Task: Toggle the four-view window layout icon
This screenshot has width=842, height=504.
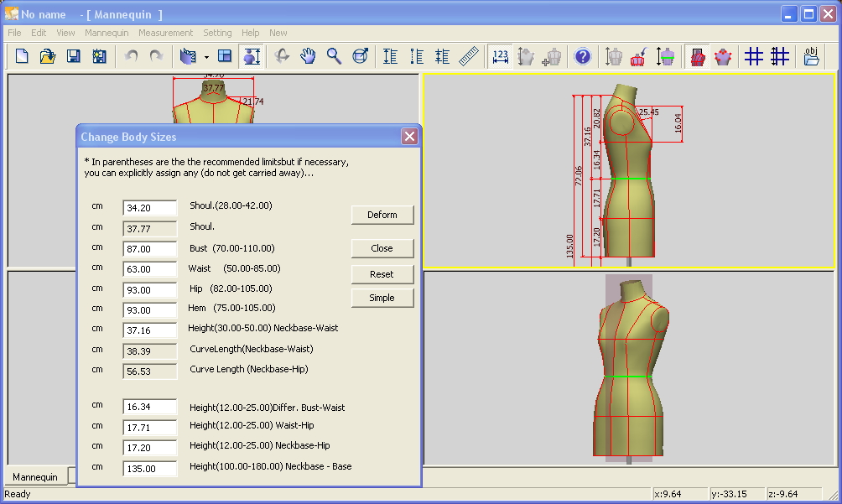Action: tap(225, 56)
